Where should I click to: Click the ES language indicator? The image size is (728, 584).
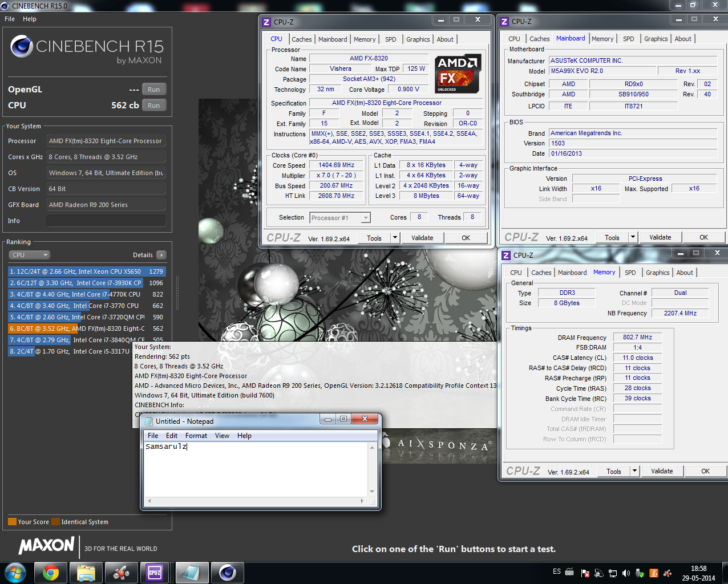tap(557, 571)
